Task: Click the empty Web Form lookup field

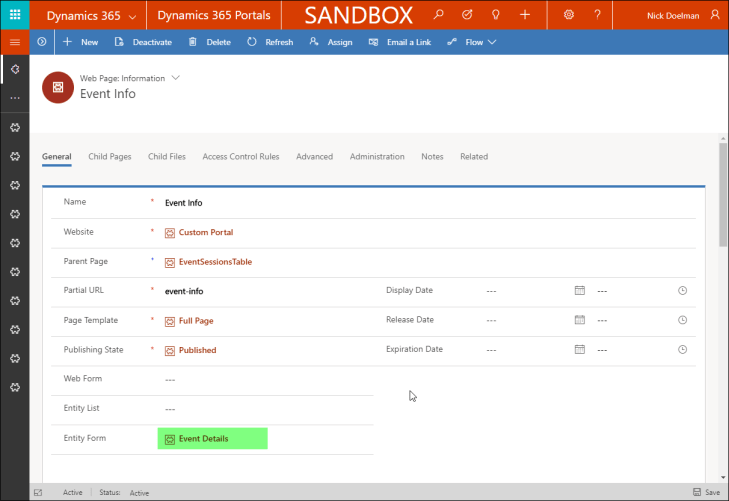Action: coord(267,380)
